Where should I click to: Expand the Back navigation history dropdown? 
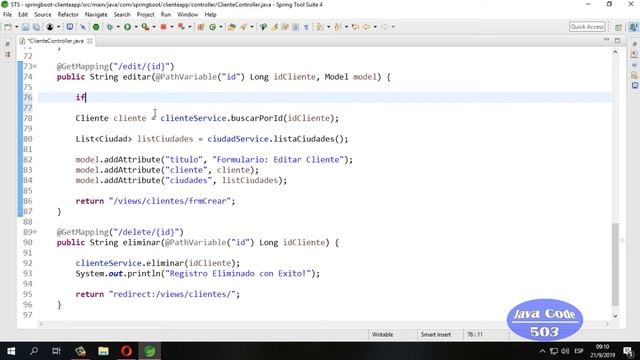[375, 27]
